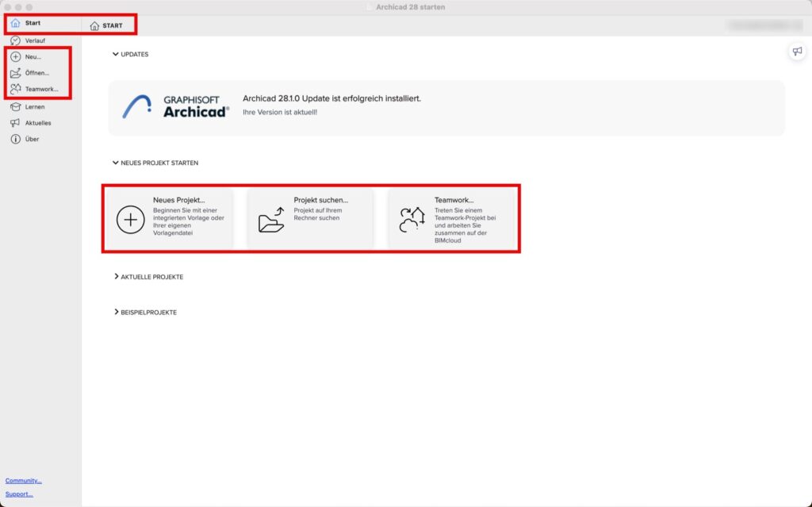Screen dimensions: 812x507
Task: Click the NEUES PROJEKT STARTEN heading text
Action: click(159, 163)
